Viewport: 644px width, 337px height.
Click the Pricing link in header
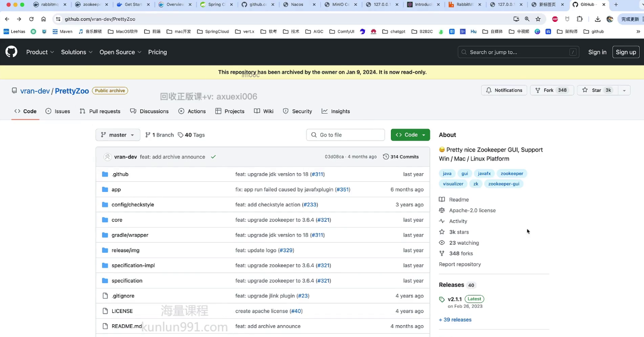point(158,52)
